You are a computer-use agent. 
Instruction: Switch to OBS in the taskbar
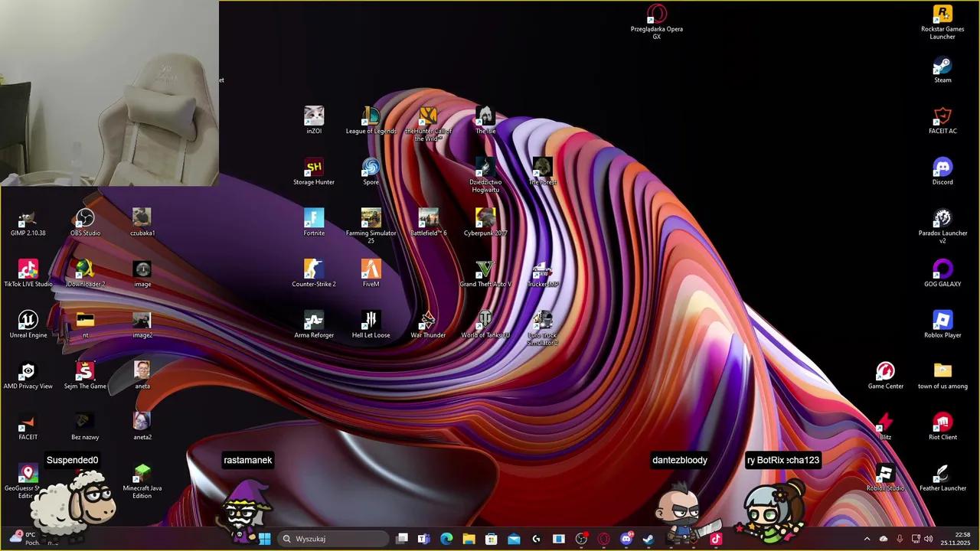pos(581,539)
